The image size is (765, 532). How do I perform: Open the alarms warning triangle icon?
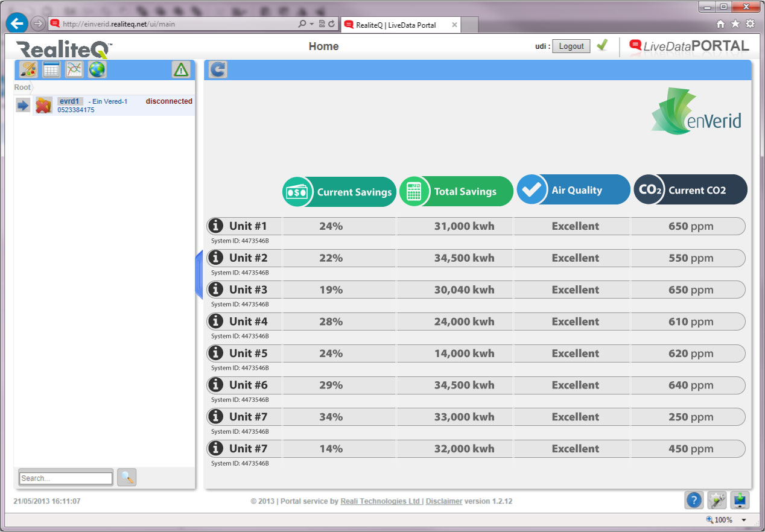click(181, 69)
